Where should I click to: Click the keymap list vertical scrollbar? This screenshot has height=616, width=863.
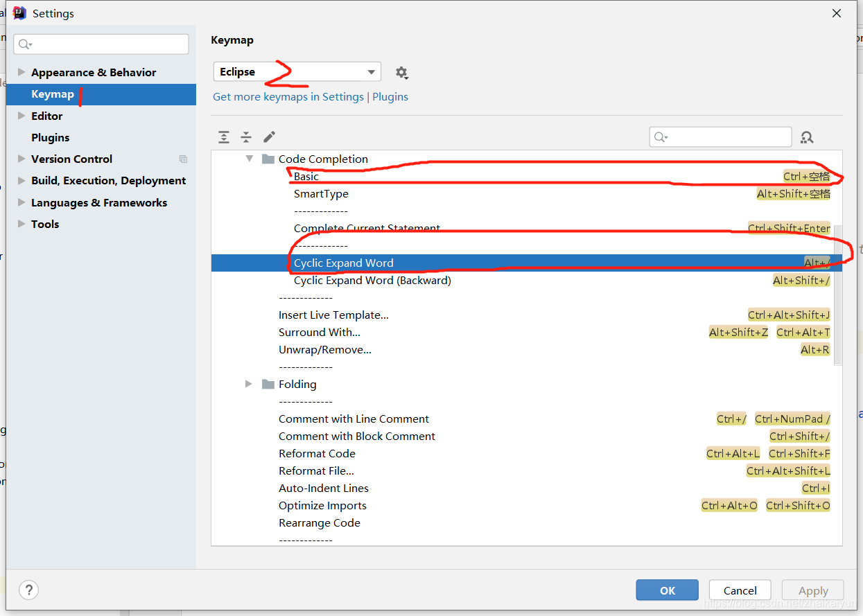(x=837, y=294)
